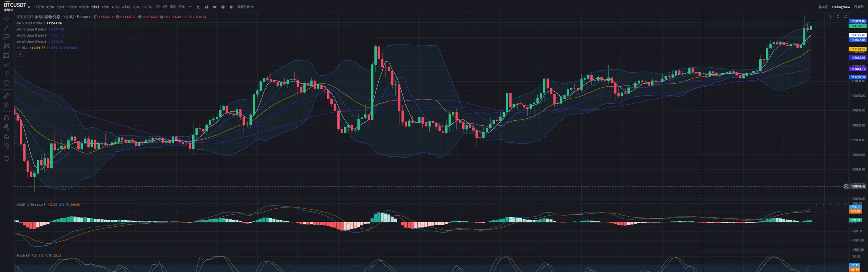Select the crosshair cursor tool
Screen dimensions: 868x272
7,19
